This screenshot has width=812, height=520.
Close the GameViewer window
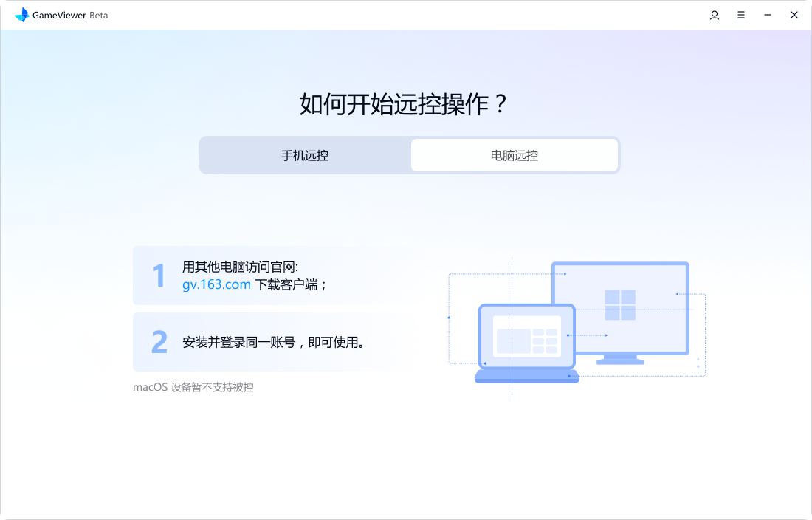794,15
